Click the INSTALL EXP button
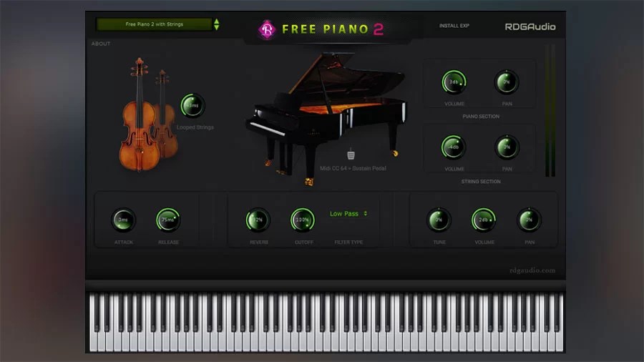The image size is (644, 362). (454, 26)
